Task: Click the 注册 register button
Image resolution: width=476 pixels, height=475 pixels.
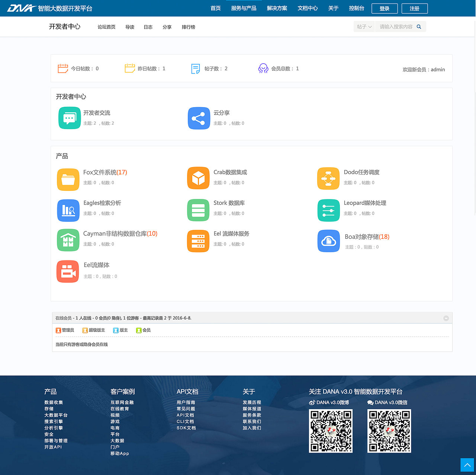Action: click(415, 9)
